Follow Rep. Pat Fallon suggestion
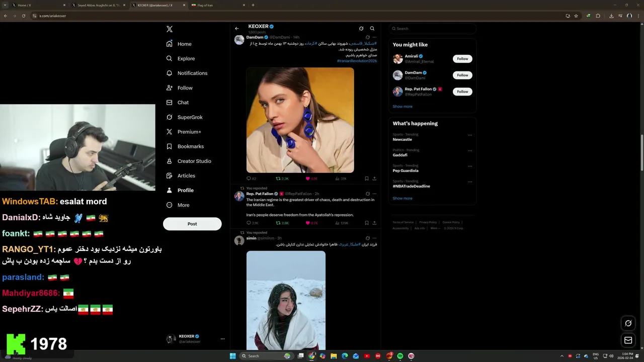 462,92
